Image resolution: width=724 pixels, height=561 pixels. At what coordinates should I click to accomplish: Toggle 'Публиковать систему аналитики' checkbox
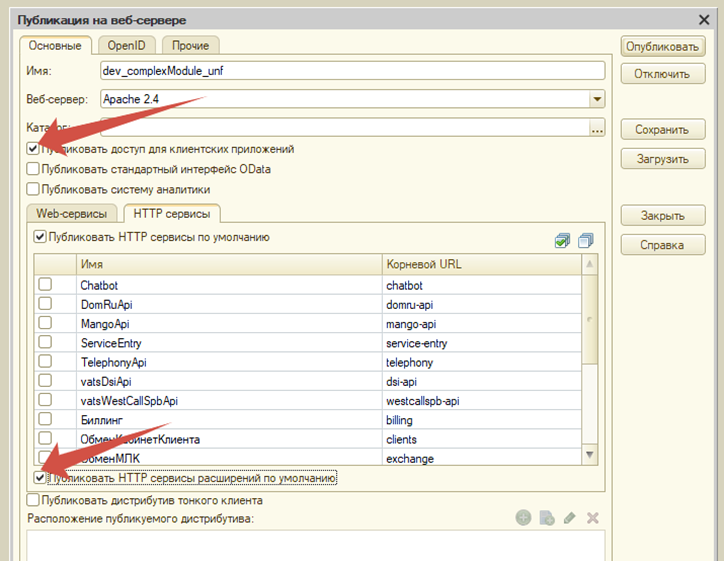point(34,189)
